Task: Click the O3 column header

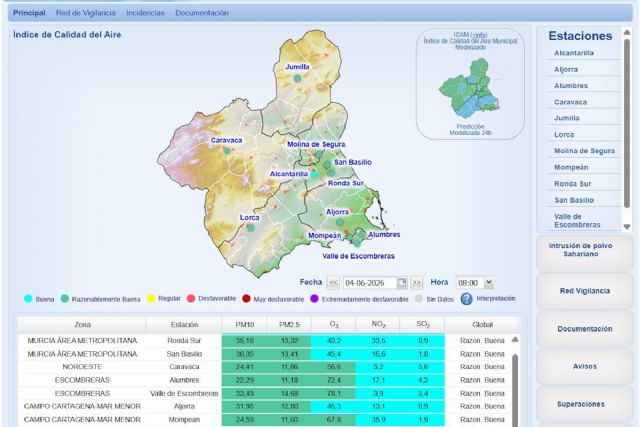Action: [334, 325]
